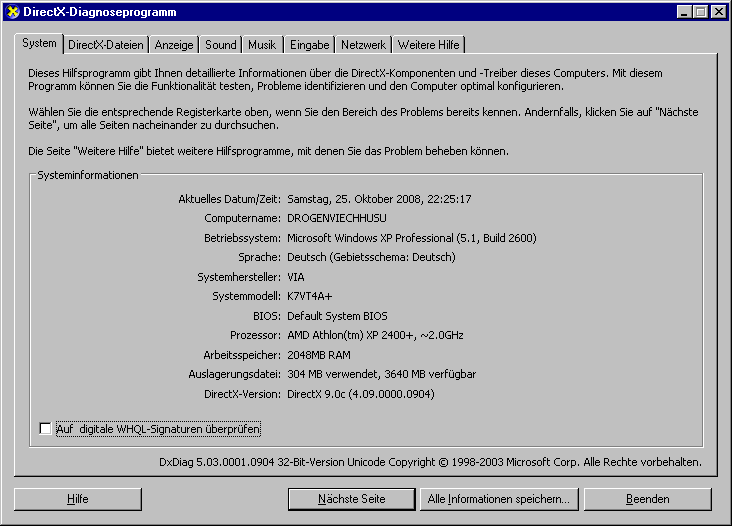Close the DirectX-Diagnoseprogramm window

(719, 11)
